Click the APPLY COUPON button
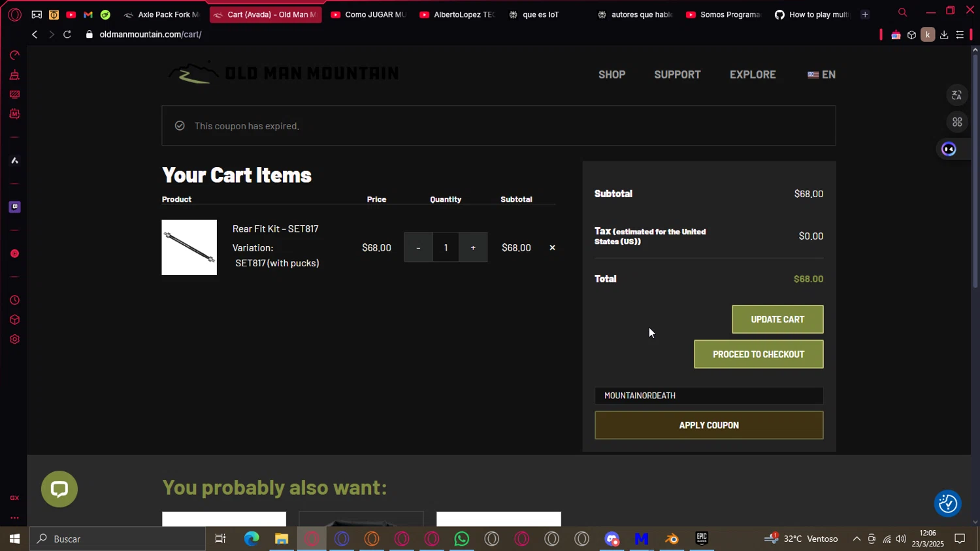The width and height of the screenshot is (980, 551). tap(709, 425)
